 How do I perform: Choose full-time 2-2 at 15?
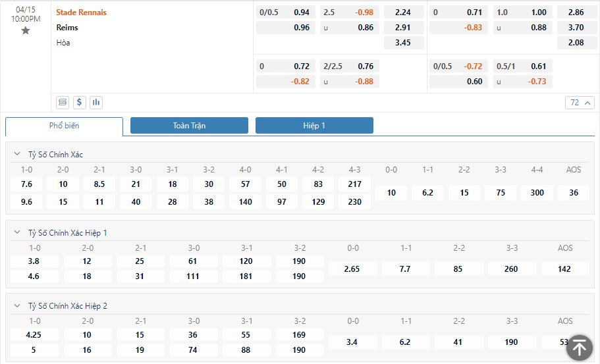464,193
